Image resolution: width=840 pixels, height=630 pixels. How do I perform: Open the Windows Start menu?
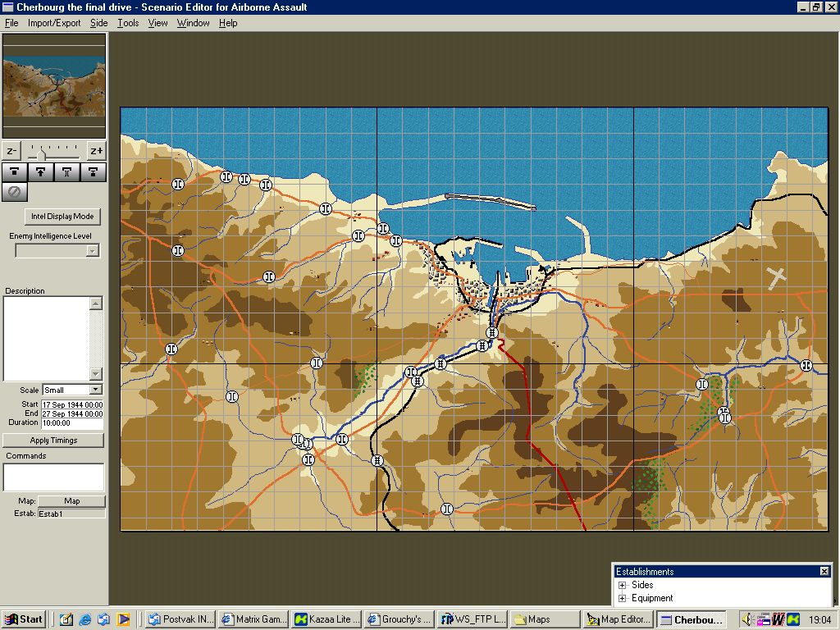point(24,619)
